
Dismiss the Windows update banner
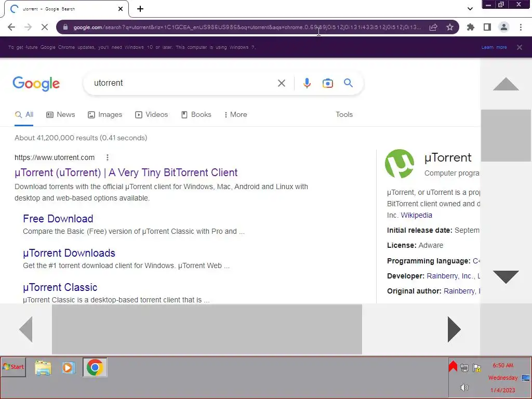coord(520,47)
